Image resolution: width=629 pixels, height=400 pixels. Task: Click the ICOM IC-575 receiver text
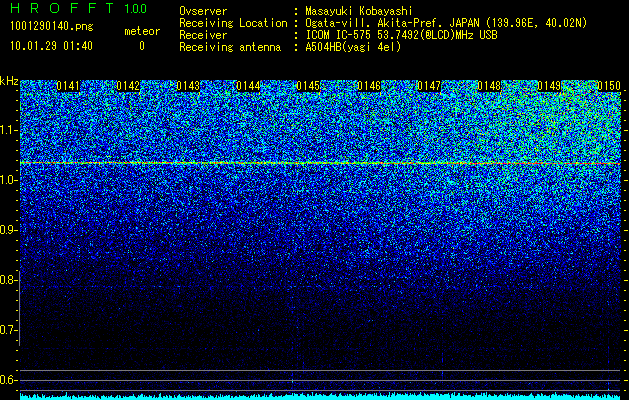pos(401,35)
